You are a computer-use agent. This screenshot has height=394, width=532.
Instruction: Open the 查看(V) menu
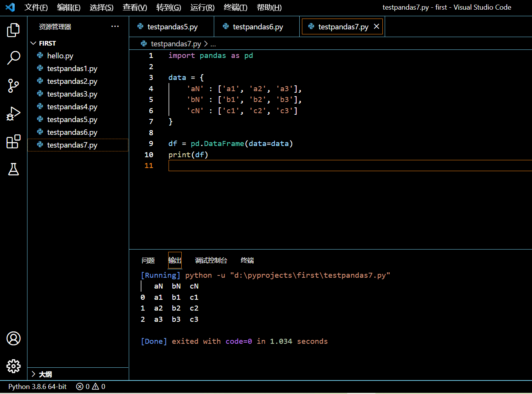pyautogui.click(x=135, y=7)
